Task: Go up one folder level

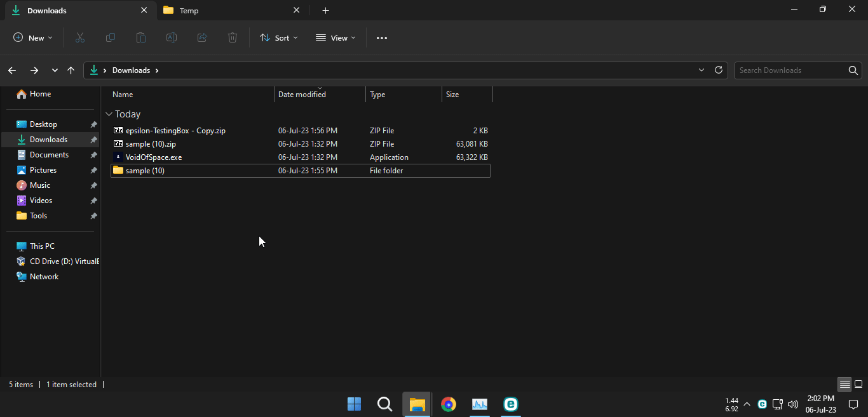Action: (x=71, y=70)
